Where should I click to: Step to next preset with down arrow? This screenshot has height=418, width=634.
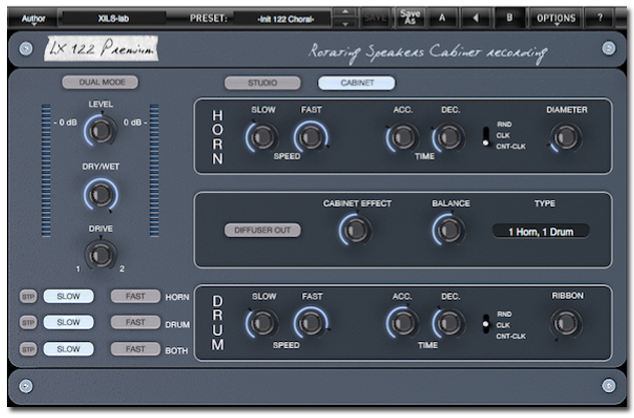pos(345,24)
